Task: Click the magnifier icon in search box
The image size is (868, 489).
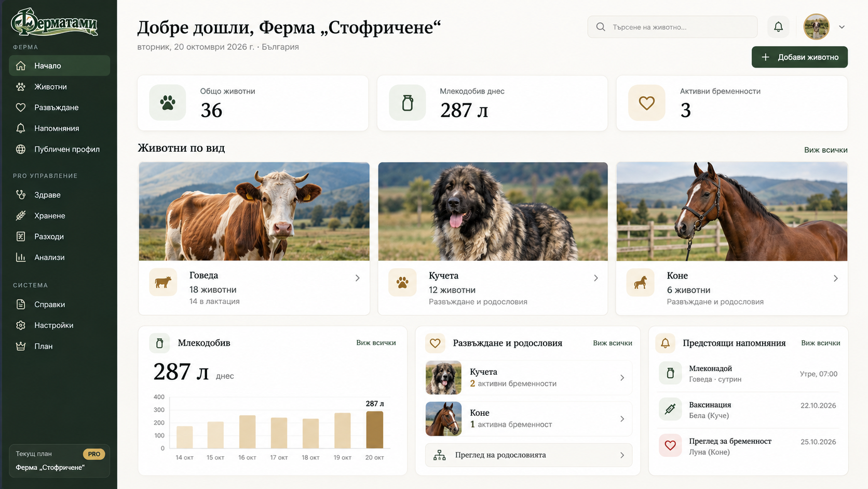Action: pyautogui.click(x=601, y=27)
